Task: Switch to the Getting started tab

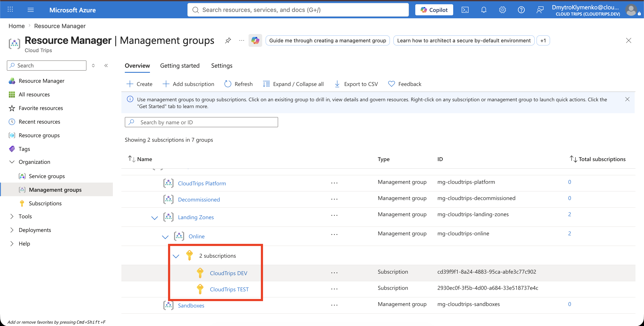Action: click(x=180, y=66)
